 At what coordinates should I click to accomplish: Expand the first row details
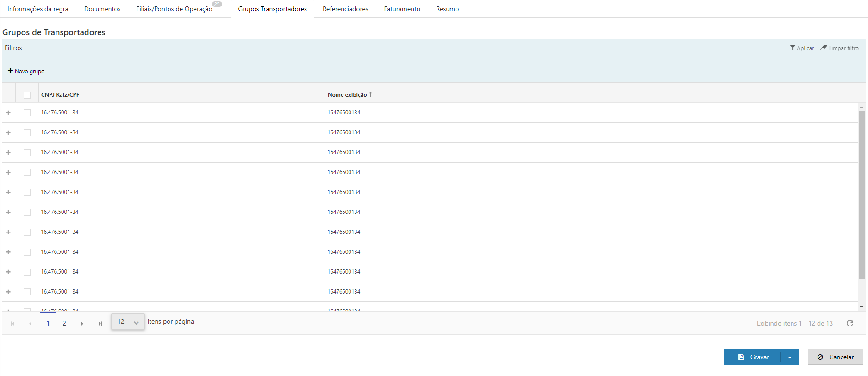[x=8, y=113]
